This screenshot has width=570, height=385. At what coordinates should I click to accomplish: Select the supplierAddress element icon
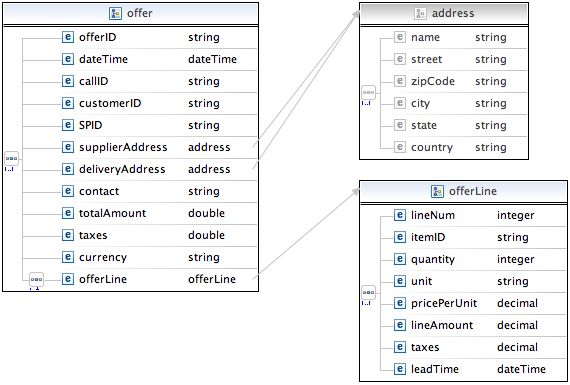tap(68, 147)
